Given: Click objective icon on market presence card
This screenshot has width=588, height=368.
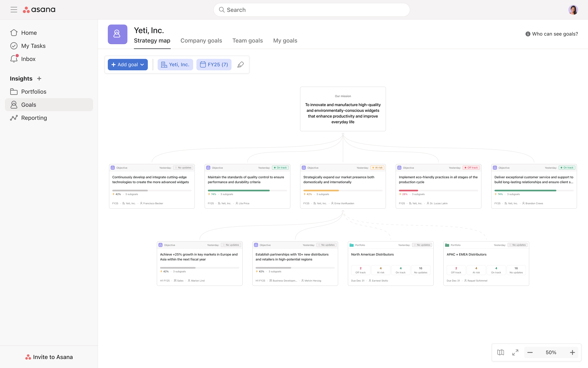Looking at the screenshot, I should (304, 168).
